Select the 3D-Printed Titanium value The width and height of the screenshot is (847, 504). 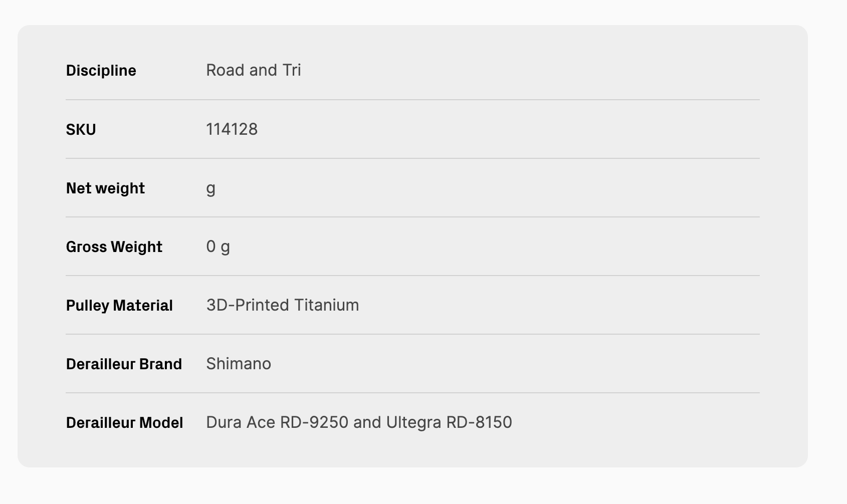(x=282, y=305)
